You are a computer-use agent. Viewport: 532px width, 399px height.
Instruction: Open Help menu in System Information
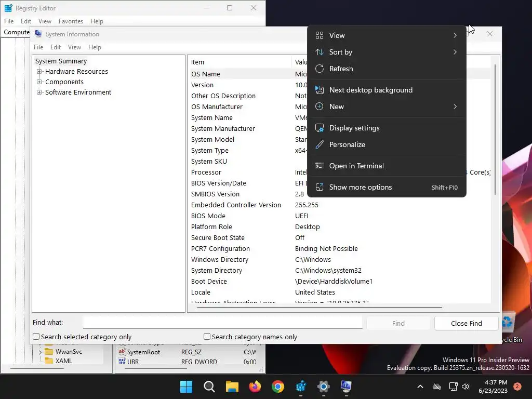[95, 47]
